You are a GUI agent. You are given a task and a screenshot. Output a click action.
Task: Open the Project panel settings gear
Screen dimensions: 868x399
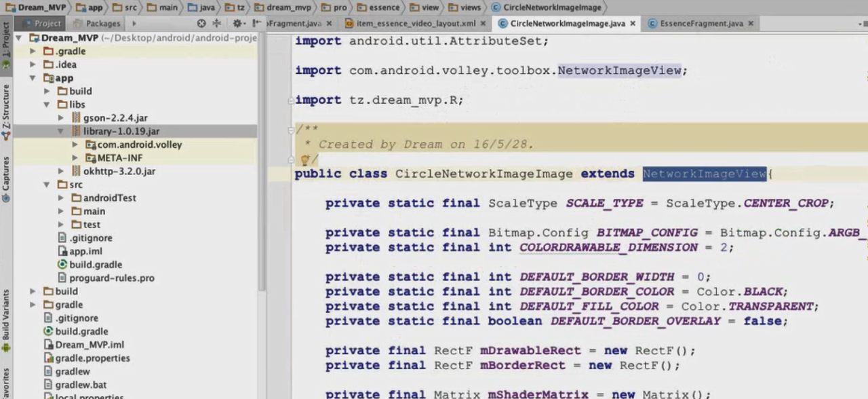click(237, 23)
